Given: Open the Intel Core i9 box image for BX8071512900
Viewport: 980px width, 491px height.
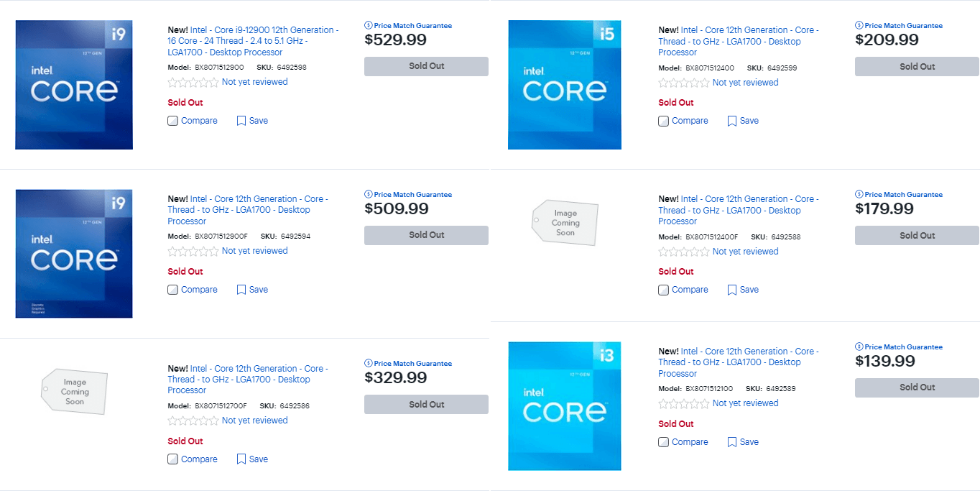Looking at the screenshot, I should 74,85.
